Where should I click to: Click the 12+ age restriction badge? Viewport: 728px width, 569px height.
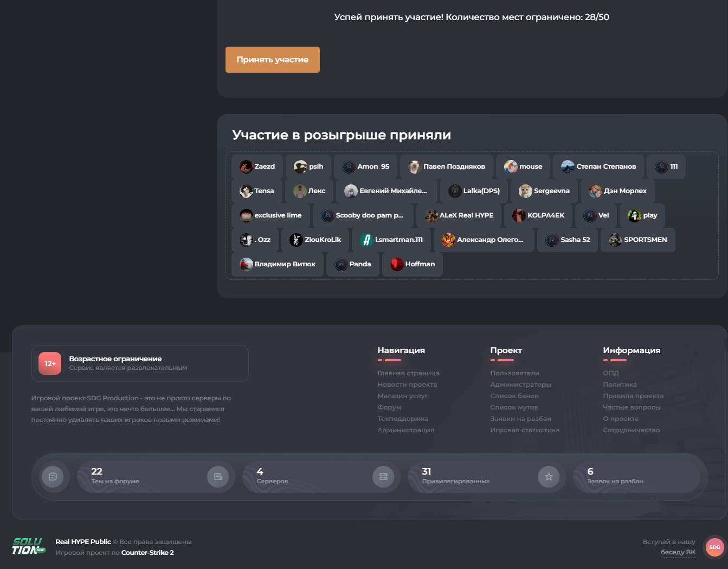[49, 362]
